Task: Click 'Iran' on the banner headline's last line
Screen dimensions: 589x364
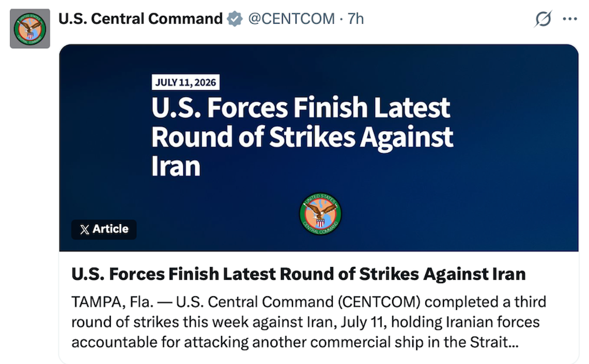Action: point(176,166)
